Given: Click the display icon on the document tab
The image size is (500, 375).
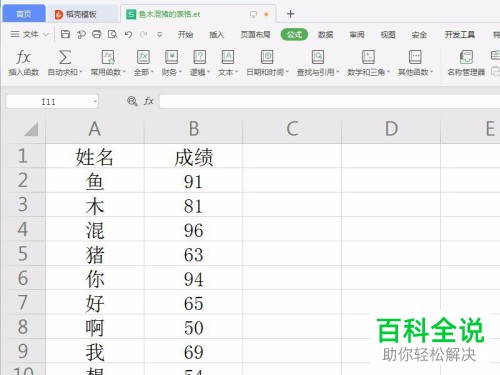Looking at the screenshot, I should pos(253,14).
